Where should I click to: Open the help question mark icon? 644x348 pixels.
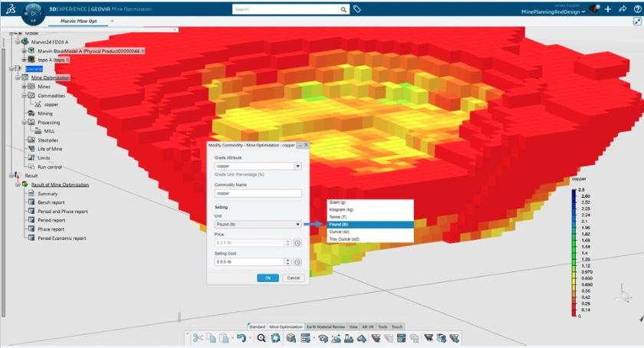coord(637,9)
